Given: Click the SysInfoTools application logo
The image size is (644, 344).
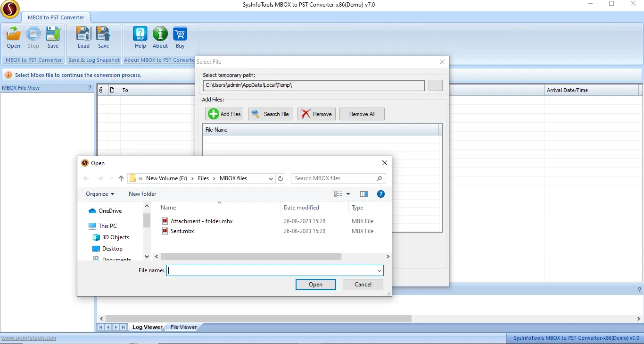Looking at the screenshot, I should click(9, 9).
